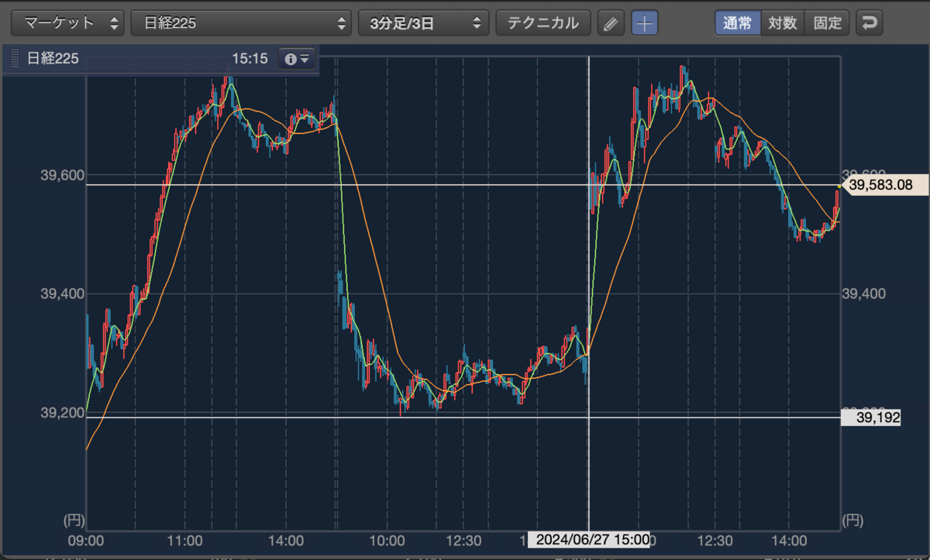The image size is (930, 560).
Task: Open the 日経225 symbol dropdown
Action: pos(241,22)
